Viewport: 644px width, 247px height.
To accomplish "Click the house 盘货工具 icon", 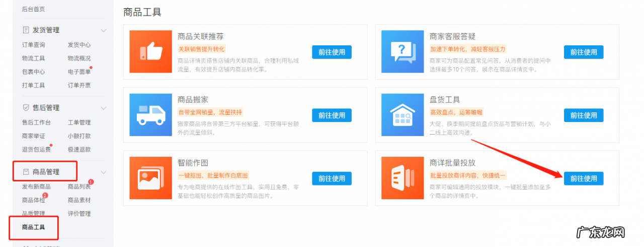I will [403, 115].
